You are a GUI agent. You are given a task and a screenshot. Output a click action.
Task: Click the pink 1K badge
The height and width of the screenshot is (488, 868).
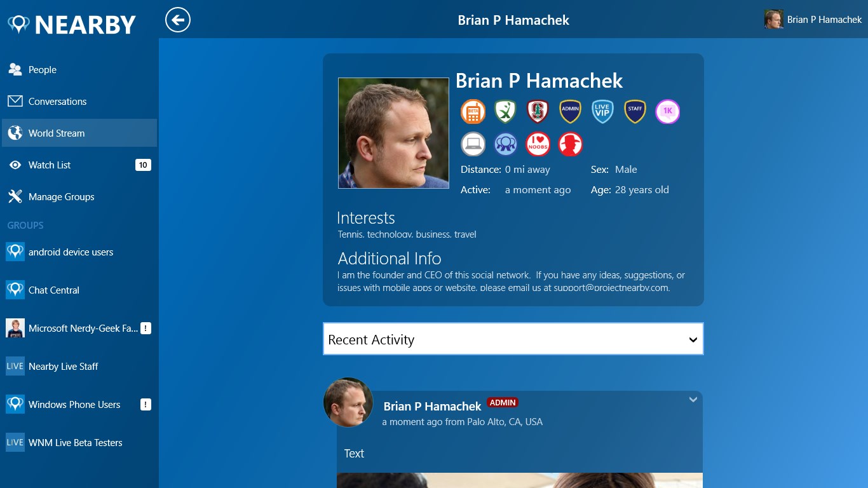pyautogui.click(x=667, y=112)
